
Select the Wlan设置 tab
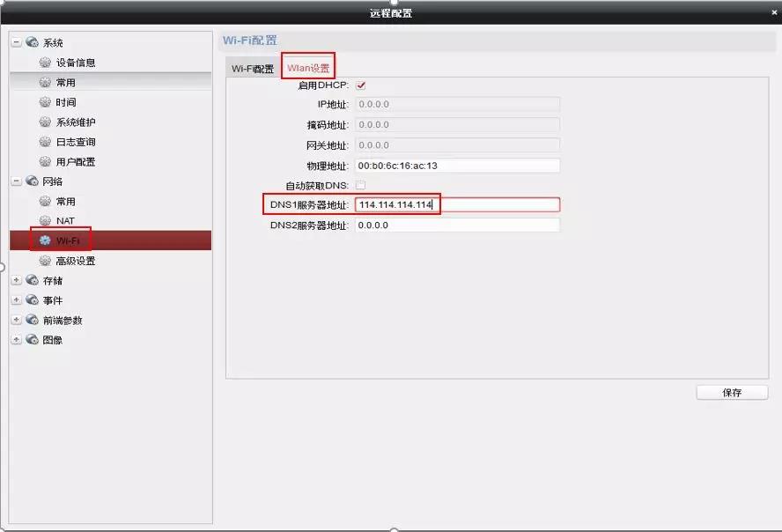pyautogui.click(x=308, y=69)
